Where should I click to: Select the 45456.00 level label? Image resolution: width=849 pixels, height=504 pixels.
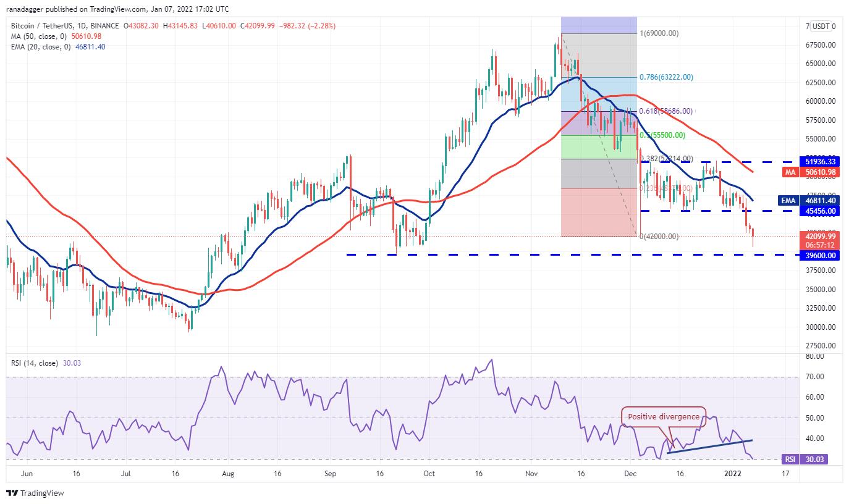point(821,211)
